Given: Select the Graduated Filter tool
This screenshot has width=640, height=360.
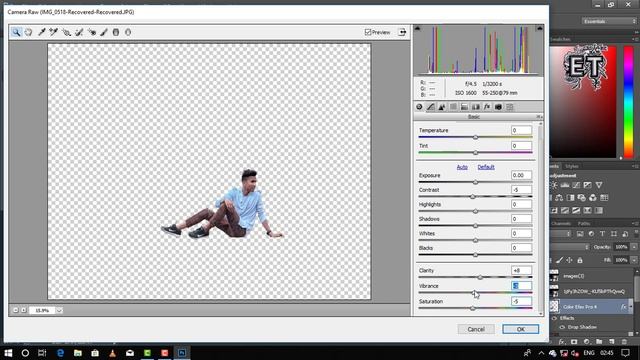Looking at the screenshot, I should [x=116, y=32].
